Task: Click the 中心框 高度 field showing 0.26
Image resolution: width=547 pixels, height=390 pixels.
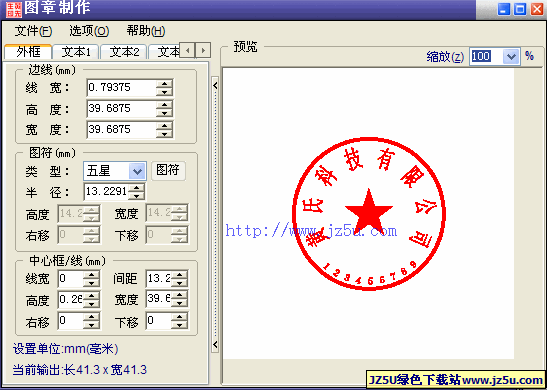Action: (x=70, y=300)
